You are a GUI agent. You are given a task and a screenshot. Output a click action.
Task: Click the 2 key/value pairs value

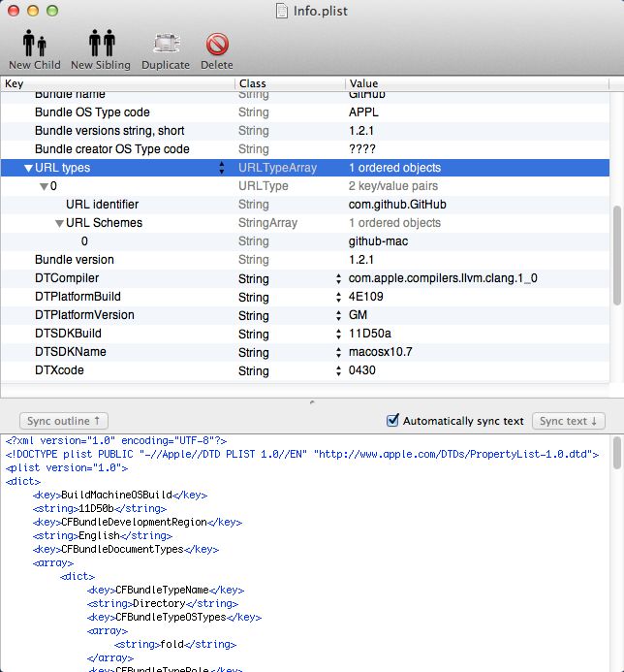click(393, 186)
